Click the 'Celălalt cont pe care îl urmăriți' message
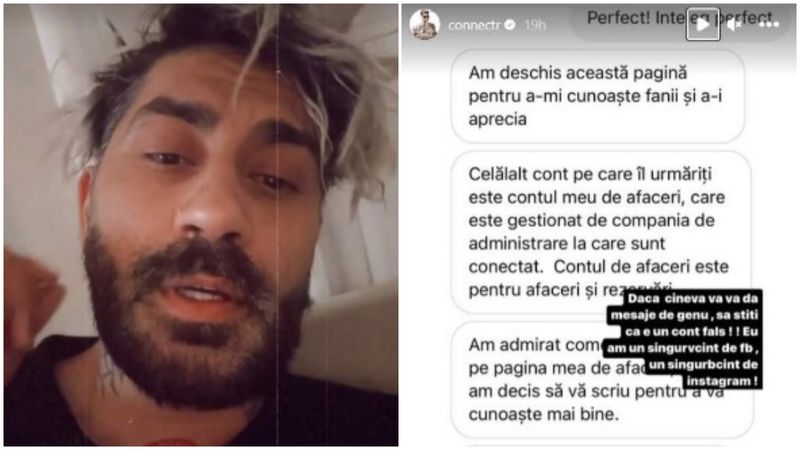Viewport: 800px width, 450px height. coord(601,232)
